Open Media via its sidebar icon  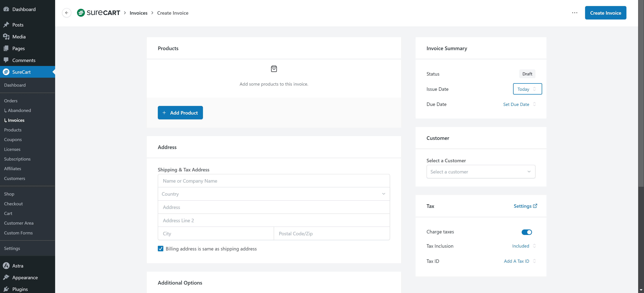click(6, 37)
